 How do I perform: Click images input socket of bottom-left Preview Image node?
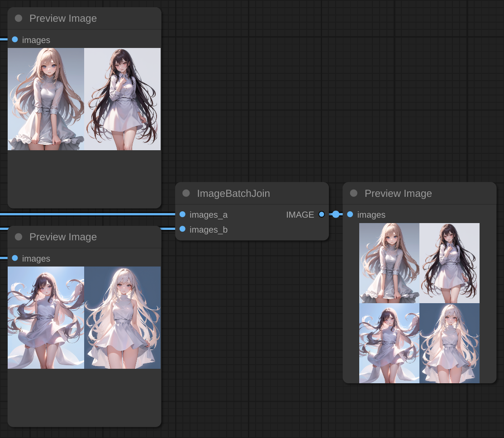tap(15, 258)
